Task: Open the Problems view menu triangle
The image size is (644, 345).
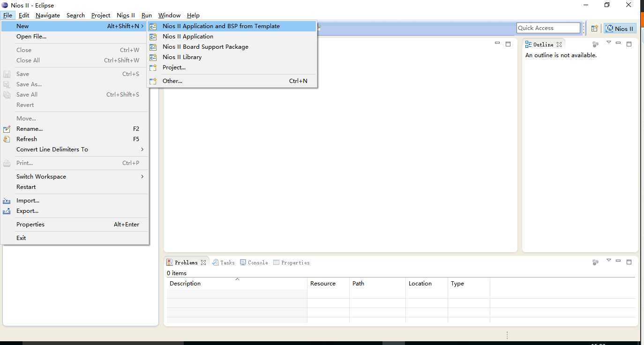Action: tap(609, 261)
